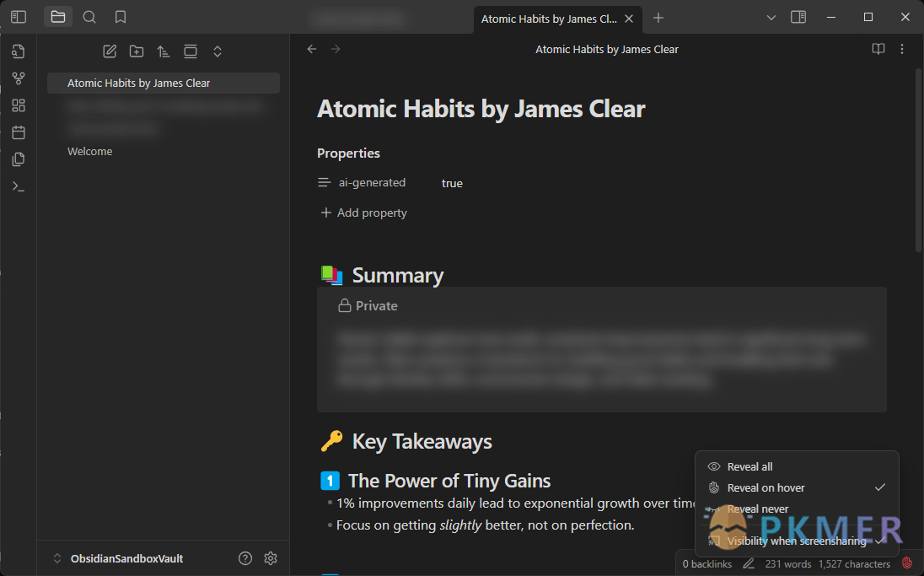This screenshot has width=924, height=576.
Task: Click the Properties heading
Action: click(348, 153)
